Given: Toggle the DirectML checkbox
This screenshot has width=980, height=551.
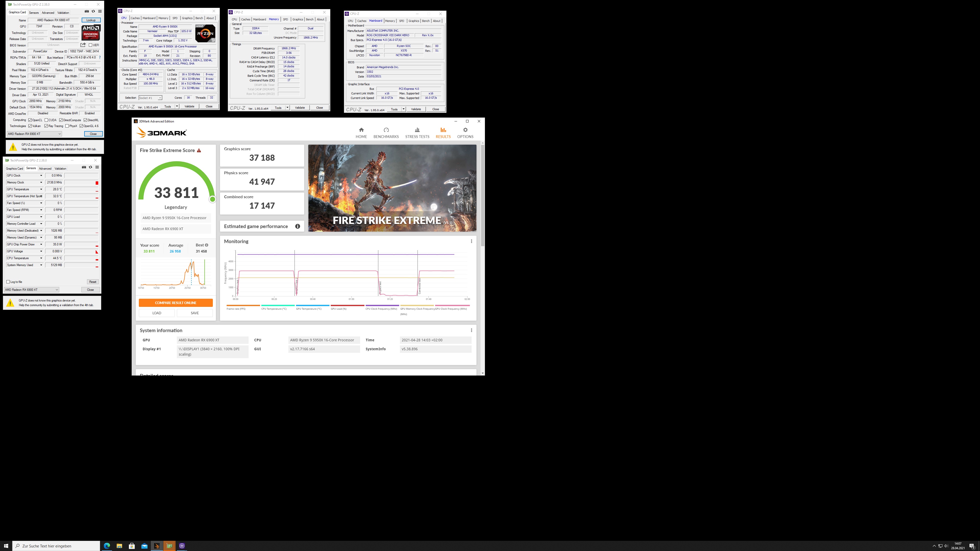Looking at the screenshot, I should point(85,120).
